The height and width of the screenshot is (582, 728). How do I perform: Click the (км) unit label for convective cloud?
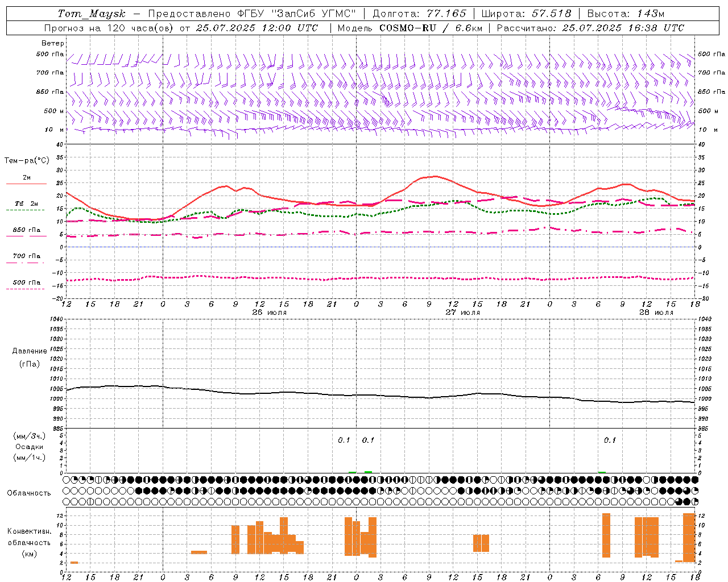pyautogui.click(x=30, y=554)
